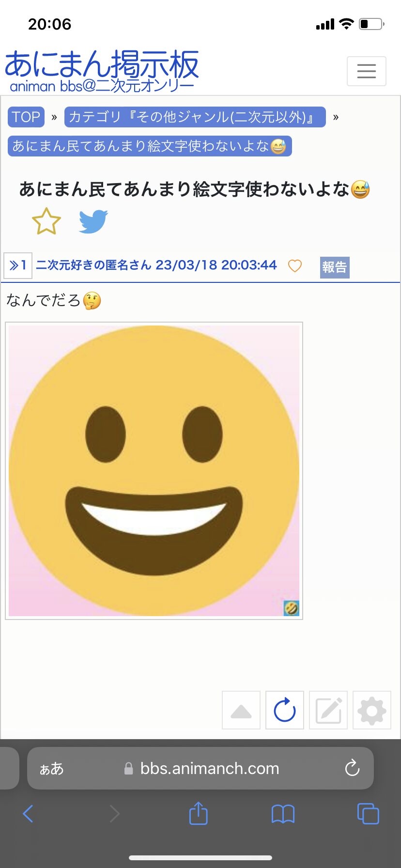This screenshot has width=401, height=868.
Task: Select the >>1 post number anchor
Action: click(18, 265)
